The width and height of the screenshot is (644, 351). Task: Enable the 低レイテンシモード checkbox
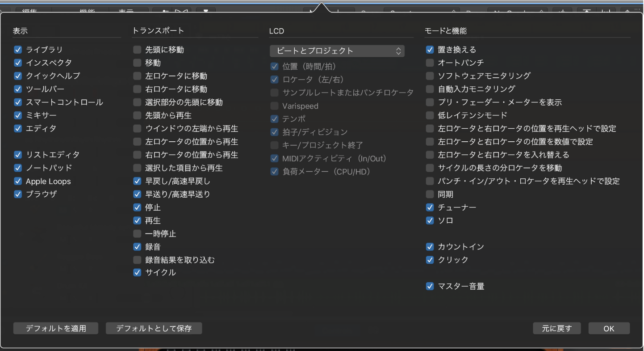pyautogui.click(x=430, y=115)
